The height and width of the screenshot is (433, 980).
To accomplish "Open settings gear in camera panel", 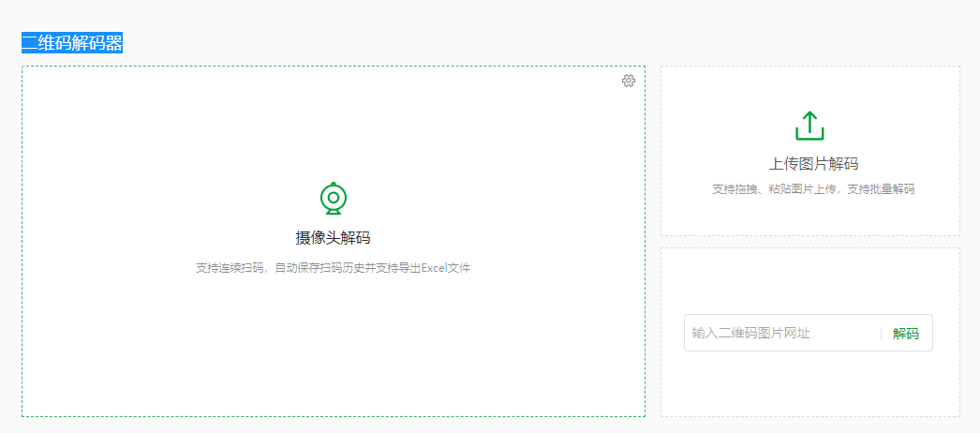I will 628,81.
